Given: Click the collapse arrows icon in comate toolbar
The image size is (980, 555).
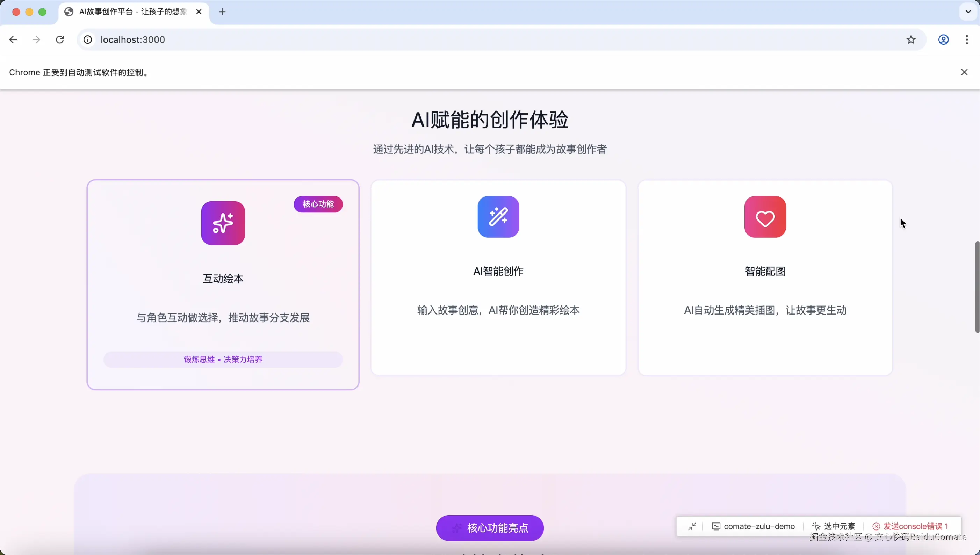Looking at the screenshot, I should 692,526.
